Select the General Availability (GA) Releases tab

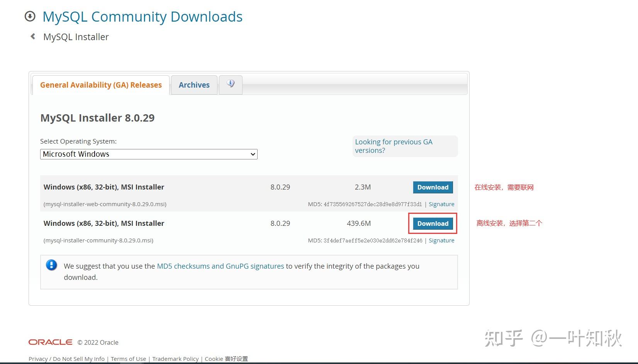click(101, 85)
